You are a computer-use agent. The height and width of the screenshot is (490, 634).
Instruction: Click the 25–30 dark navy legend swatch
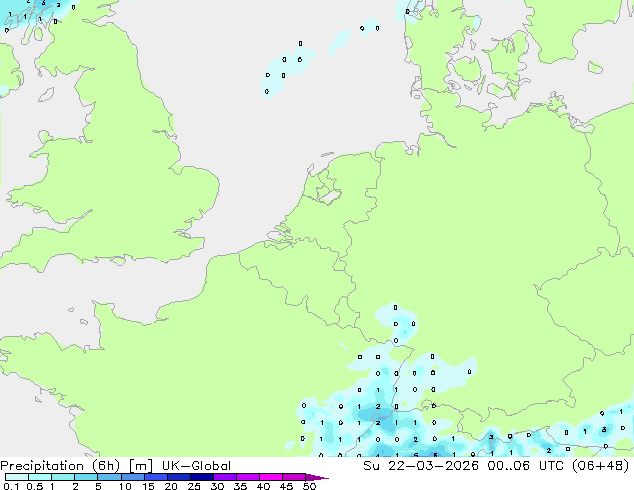coord(202,477)
